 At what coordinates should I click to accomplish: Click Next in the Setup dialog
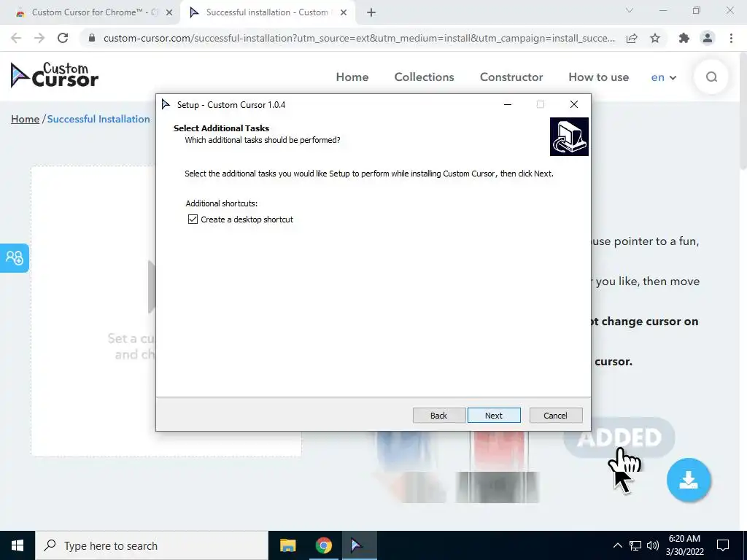tap(494, 415)
